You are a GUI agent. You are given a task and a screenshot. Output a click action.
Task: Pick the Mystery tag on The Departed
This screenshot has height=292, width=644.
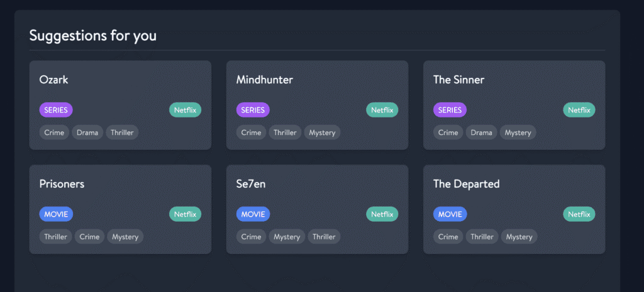tap(519, 237)
